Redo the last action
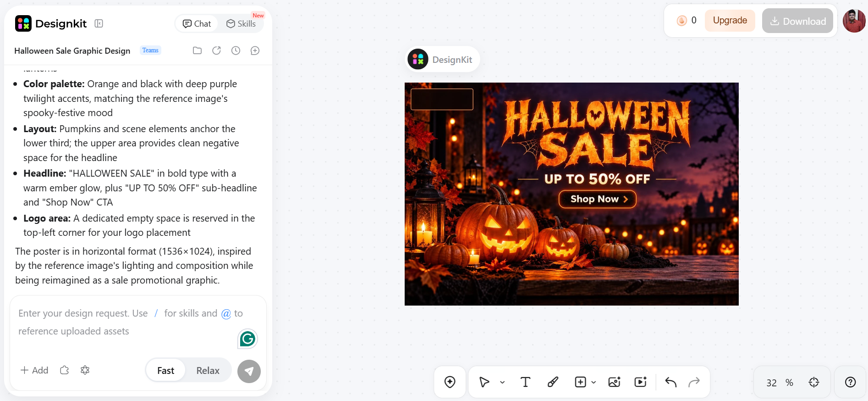868x401 pixels. pos(694,382)
